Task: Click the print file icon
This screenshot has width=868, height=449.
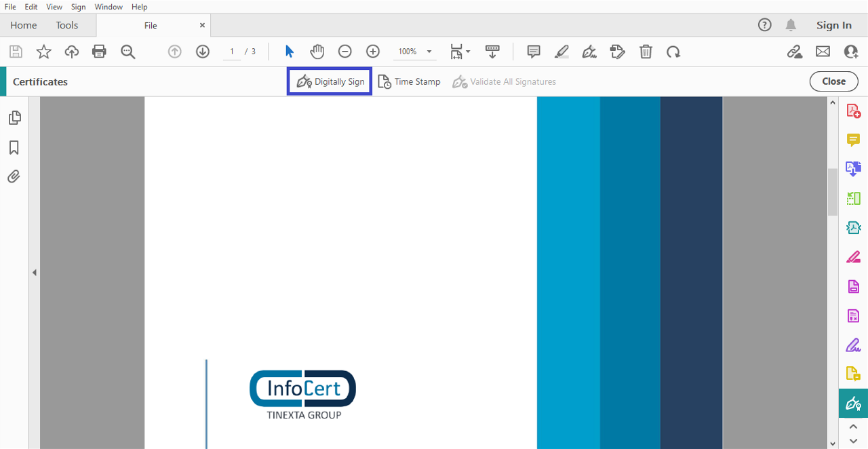Action: click(99, 52)
